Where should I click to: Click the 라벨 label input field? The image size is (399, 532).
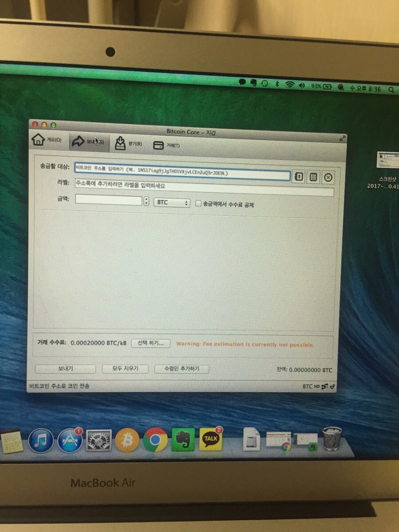pyautogui.click(x=204, y=187)
